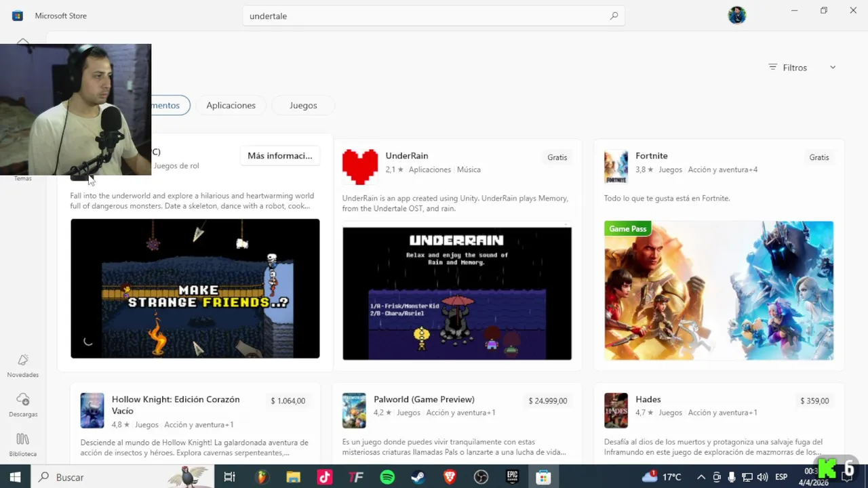Click the $ 24.999,00 price for Palworld
Image resolution: width=868 pixels, height=488 pixels.
click(548, 401)
